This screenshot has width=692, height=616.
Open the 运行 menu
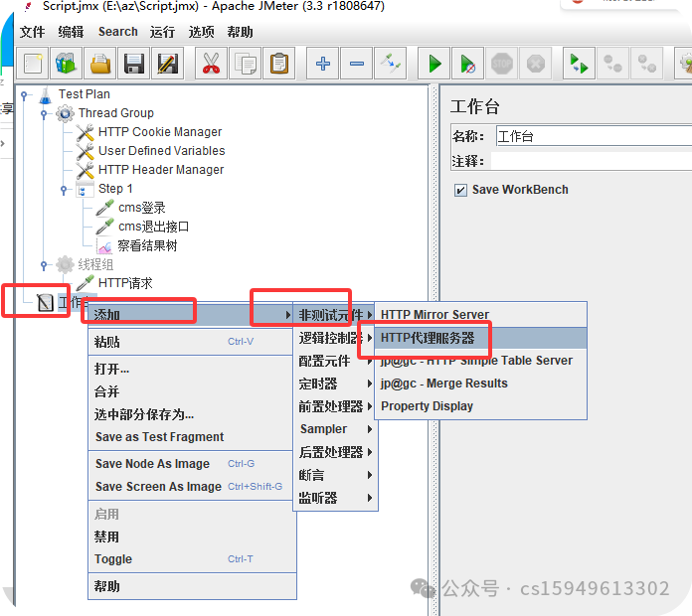(x=162, y=32)
